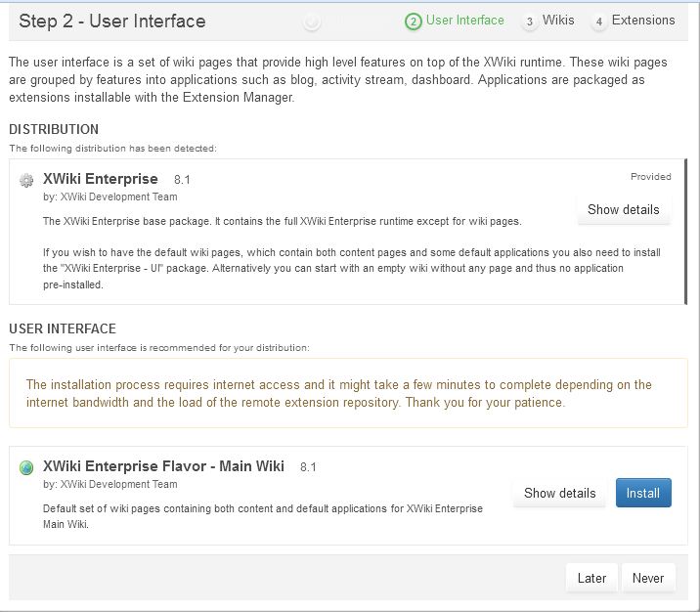
Task: Install the XWiki Enterprise Flavor
Action: 643,493
